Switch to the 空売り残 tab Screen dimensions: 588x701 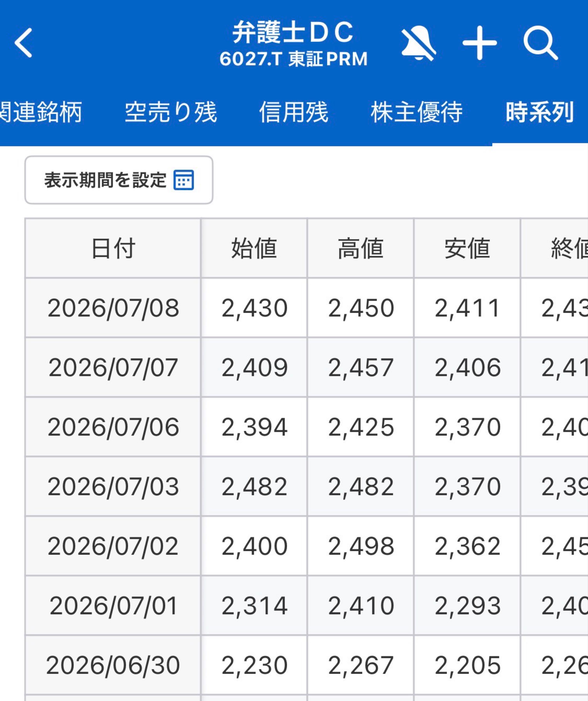[x=171, y=112]
